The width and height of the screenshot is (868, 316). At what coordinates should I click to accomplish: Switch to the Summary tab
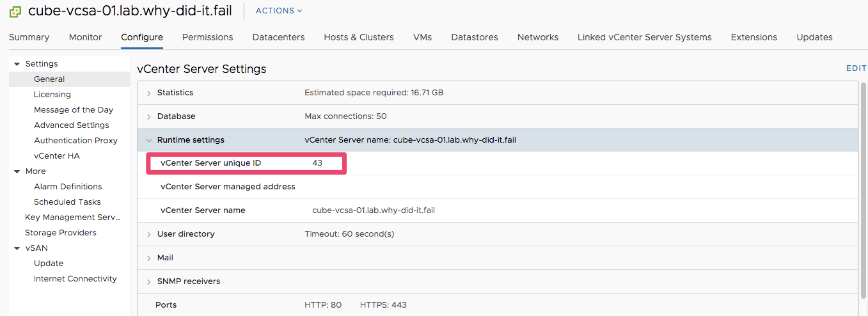tap(29, 37)
